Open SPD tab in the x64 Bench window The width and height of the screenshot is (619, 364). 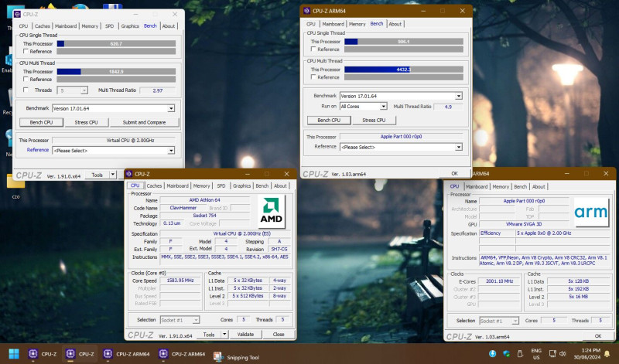[x=109, y=26]
